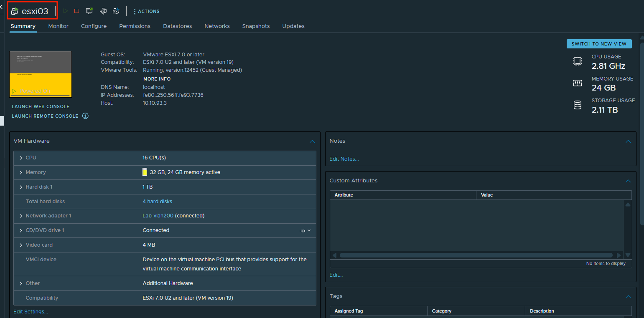Click the Custom Attributes scroll left arrow
Viewport: 644px width, 318px height.
pyautogui.click(x=334, y=255)
